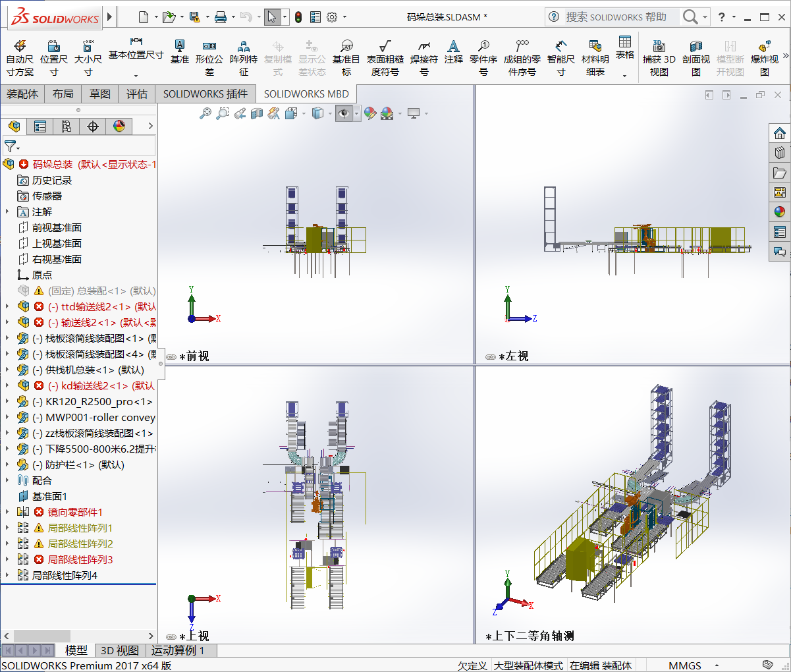Expand the 注解 tree node
791x672 pixels.
tap(7, 211)
